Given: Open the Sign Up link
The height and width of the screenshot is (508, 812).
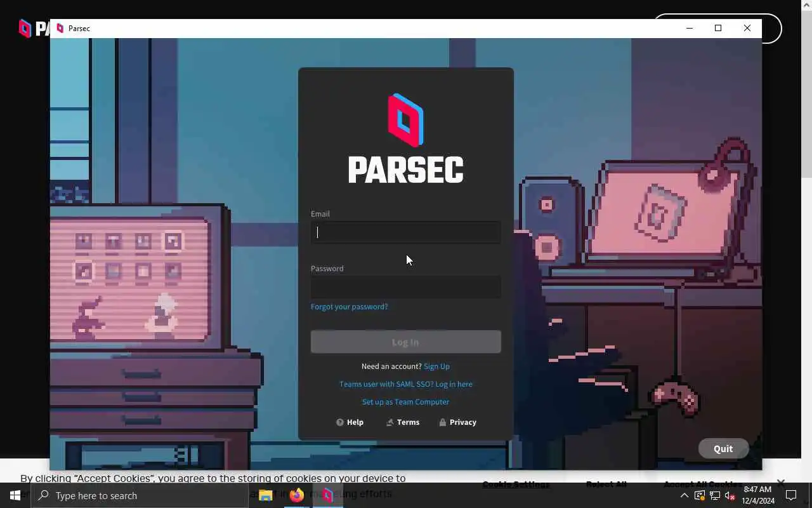Looking at the screenshot, I should pyautogui.click(x=436, y=366).
